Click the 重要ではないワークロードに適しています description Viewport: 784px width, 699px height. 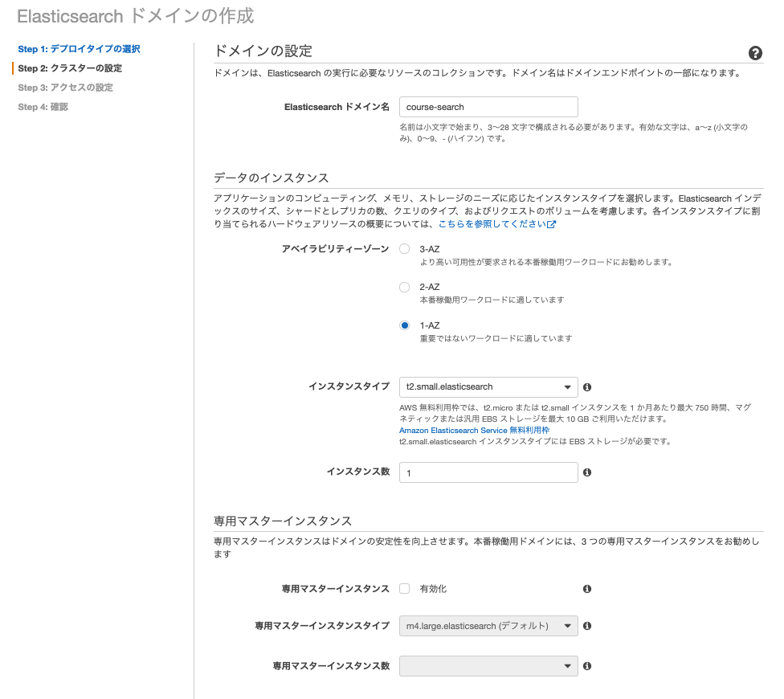click(496, 338)
